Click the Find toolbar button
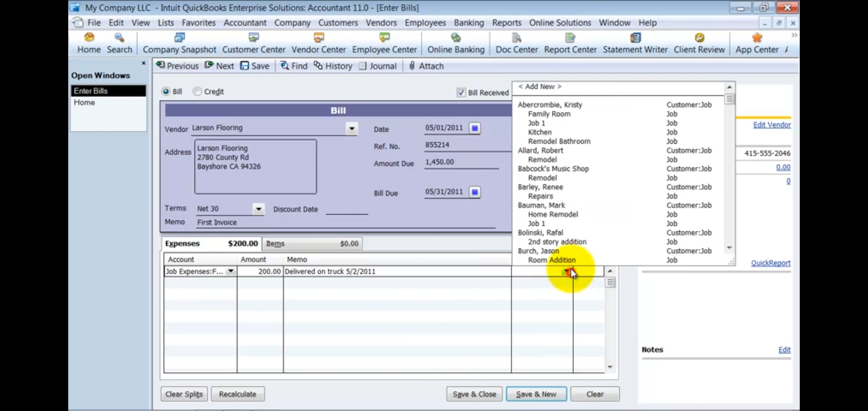The height and width of the screenshot is (411, 868). (x=294, y=66)
